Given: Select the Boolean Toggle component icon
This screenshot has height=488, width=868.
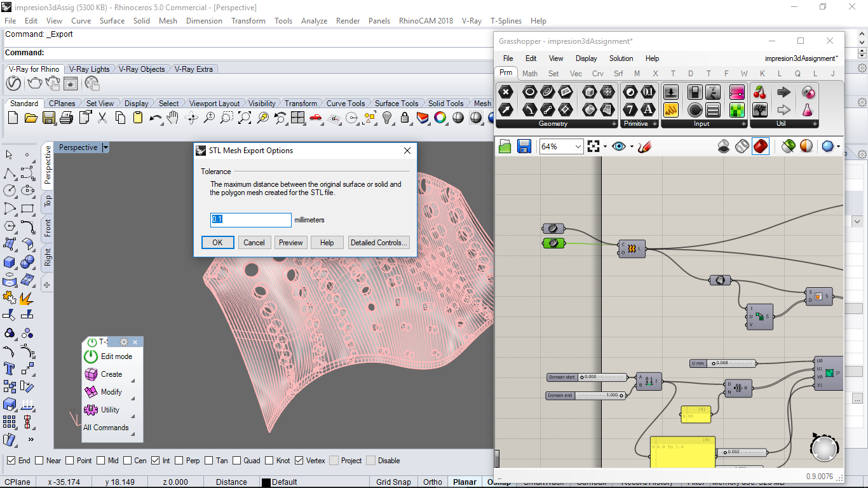Looking at the screenshot, I should (695, 93).
